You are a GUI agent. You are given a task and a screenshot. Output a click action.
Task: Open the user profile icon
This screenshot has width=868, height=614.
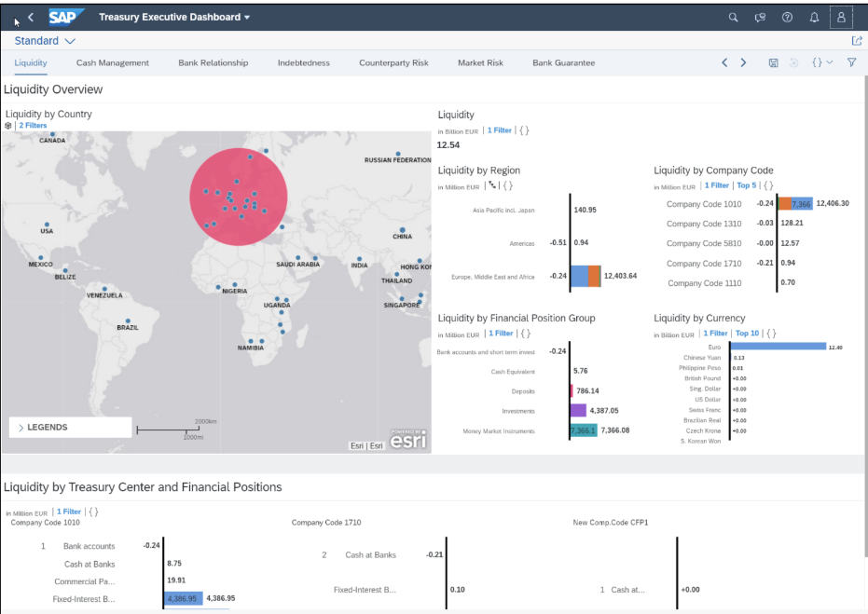841,17
